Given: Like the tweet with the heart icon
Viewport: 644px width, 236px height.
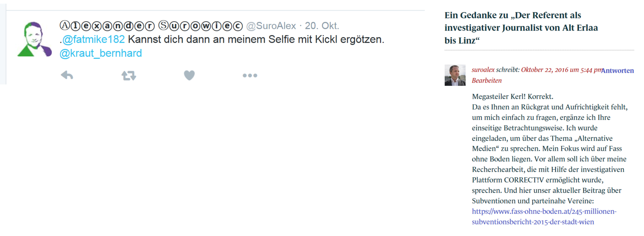Looking at the screenshot, I should pos(189,75).
